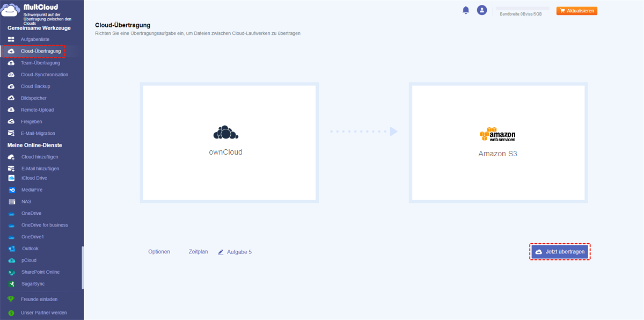Click Jetzt übertragen button
This screenshot has height=320, width=644.
click(x=560, y=252)
